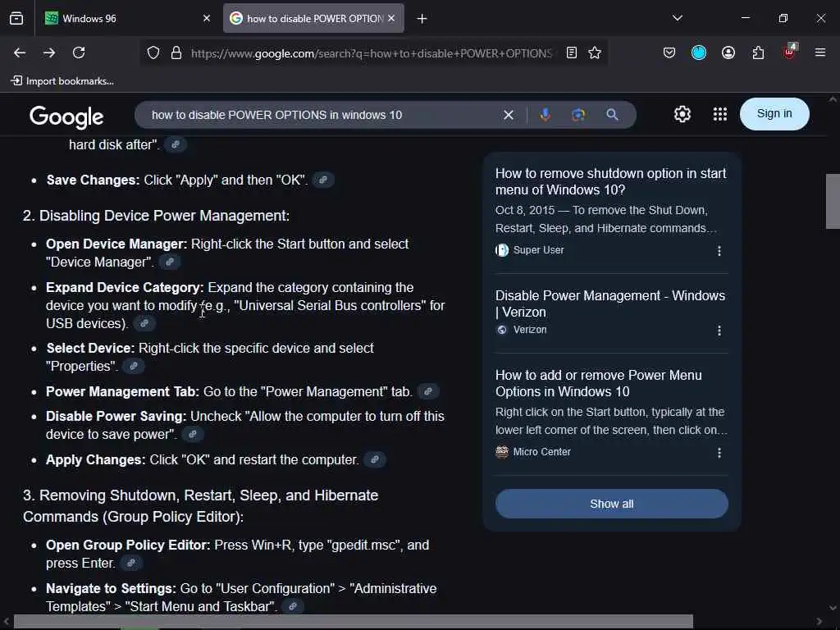
Task: Open 'How to remove shutdown option' result
Action: (x=610, y=181)
